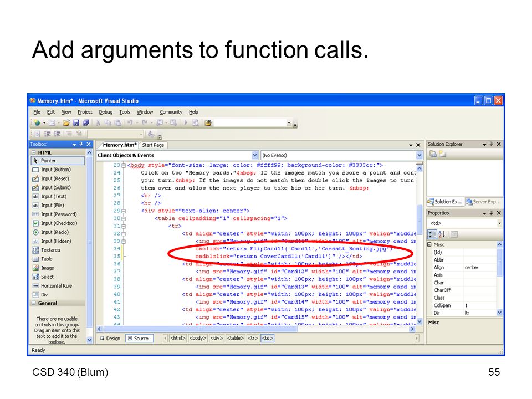Click the Redo arrow icon
The height and width of the screenshot is (399, 532).
(x=145, y=123)
